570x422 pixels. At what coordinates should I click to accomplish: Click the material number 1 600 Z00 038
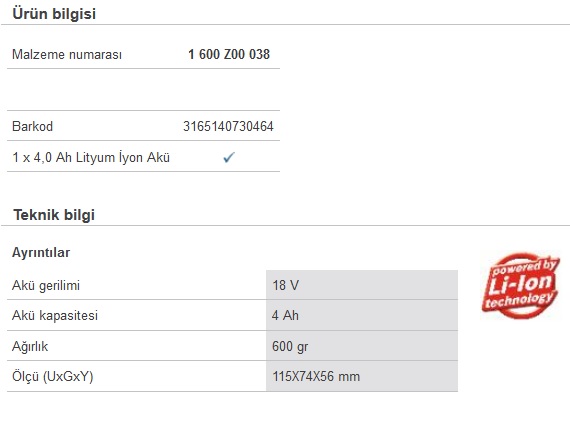pos(229,54)
